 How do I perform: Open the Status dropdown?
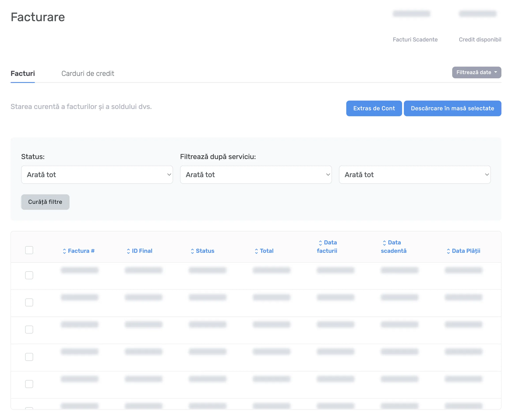click(x=97, y=175)
